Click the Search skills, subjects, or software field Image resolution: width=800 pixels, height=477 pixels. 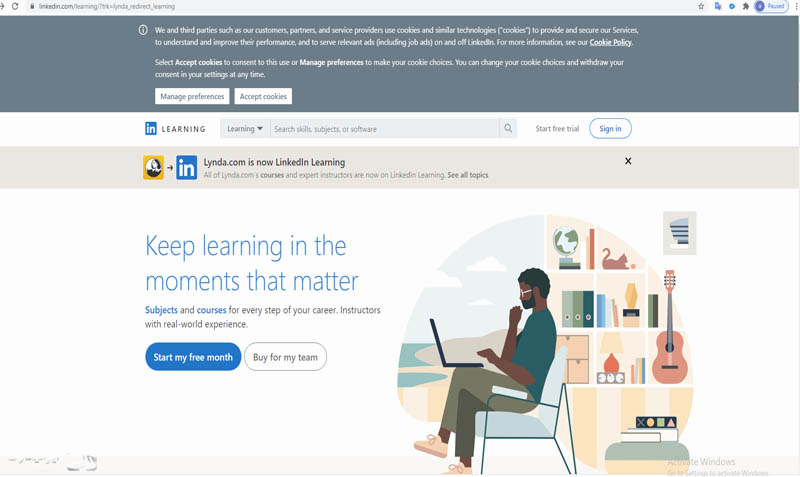coord(384,129)
